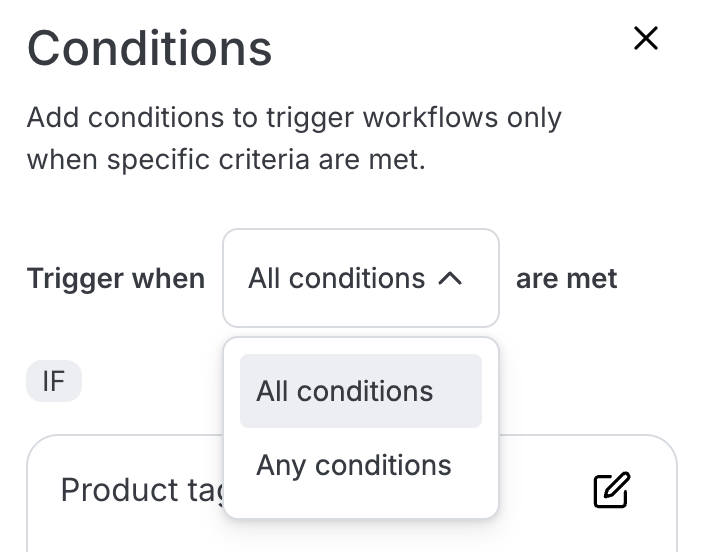Click the IF badge
Screen dimensions: 712x552
coord(54,381)
